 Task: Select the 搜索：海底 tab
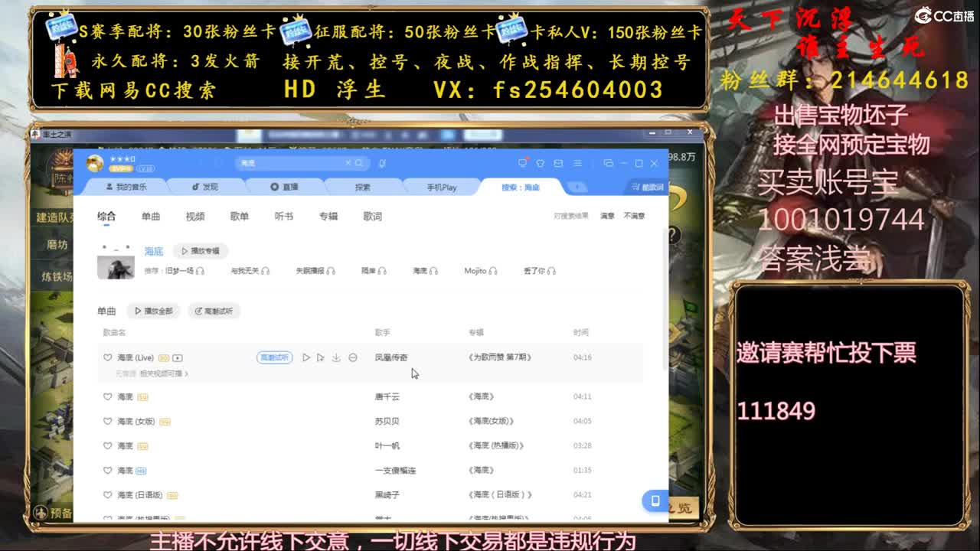521,187
